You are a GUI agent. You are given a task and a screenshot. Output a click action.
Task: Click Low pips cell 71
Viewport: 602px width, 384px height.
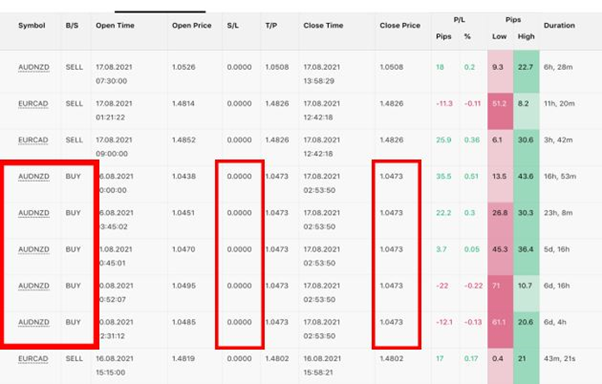tap(500, 294)
